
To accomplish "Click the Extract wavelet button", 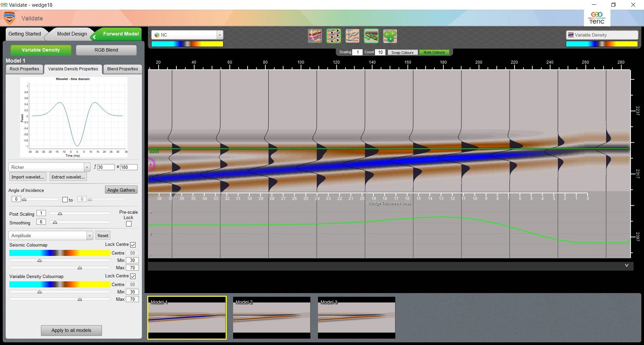I will tap(68, 177).
